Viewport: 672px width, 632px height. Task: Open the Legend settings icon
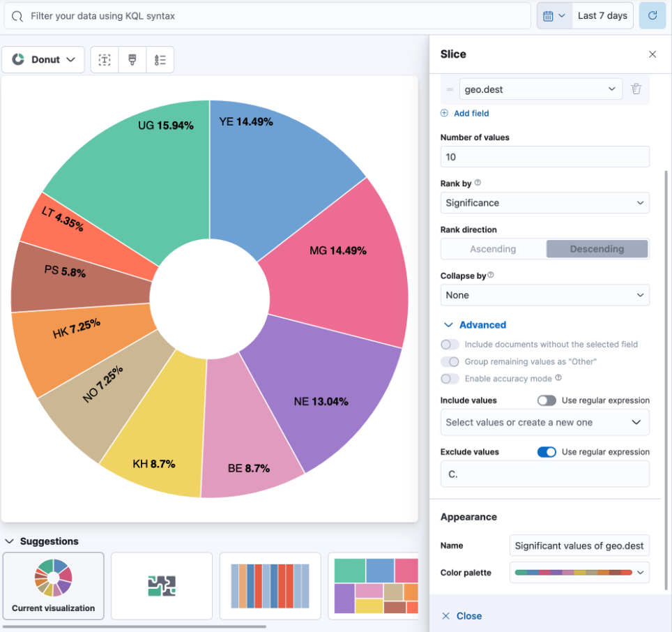[160, 59]
